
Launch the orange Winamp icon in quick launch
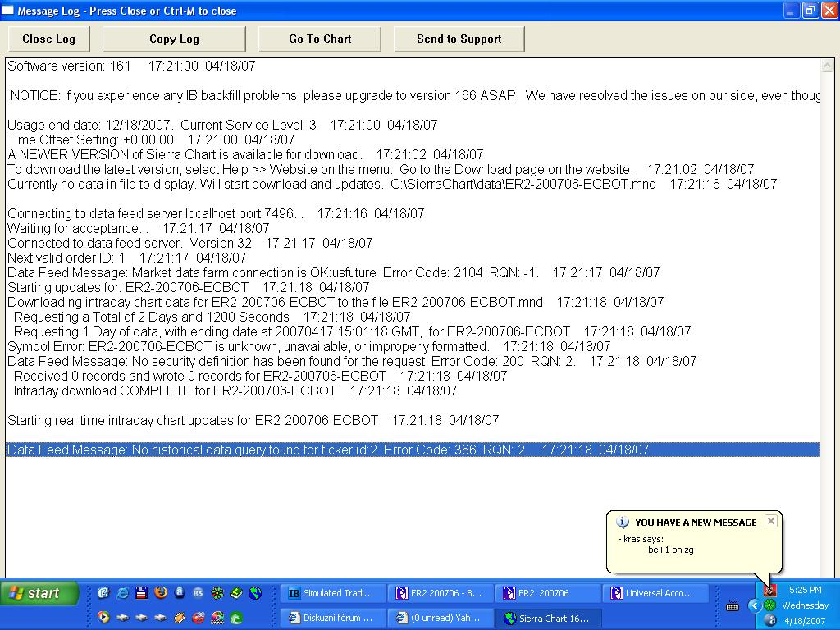[180, 618]
